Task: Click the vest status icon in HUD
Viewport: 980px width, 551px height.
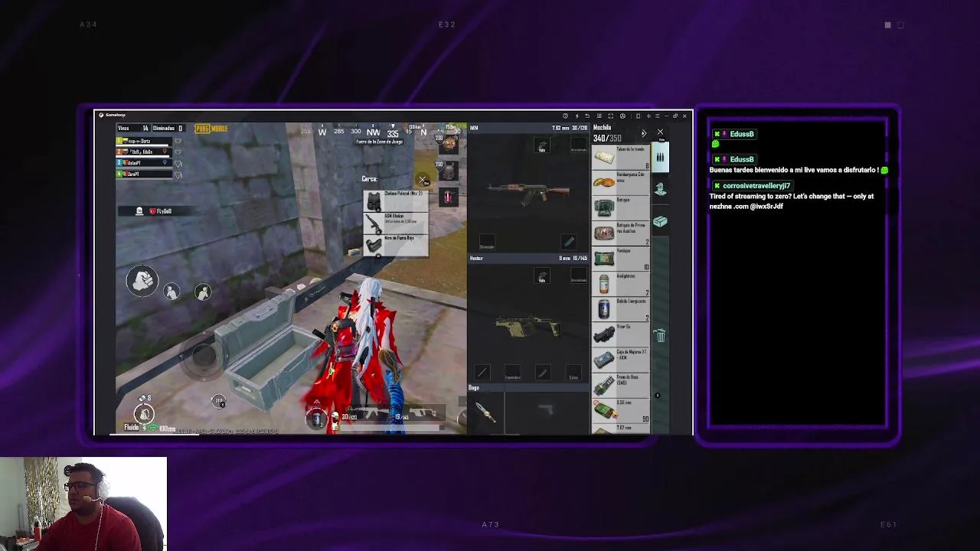Action: click(449, 170)
